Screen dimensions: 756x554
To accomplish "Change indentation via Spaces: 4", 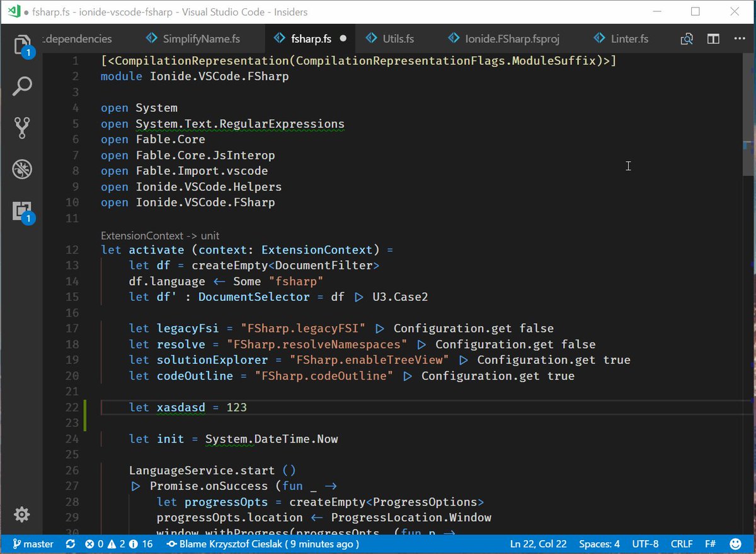I will click(x=600, y=543).
